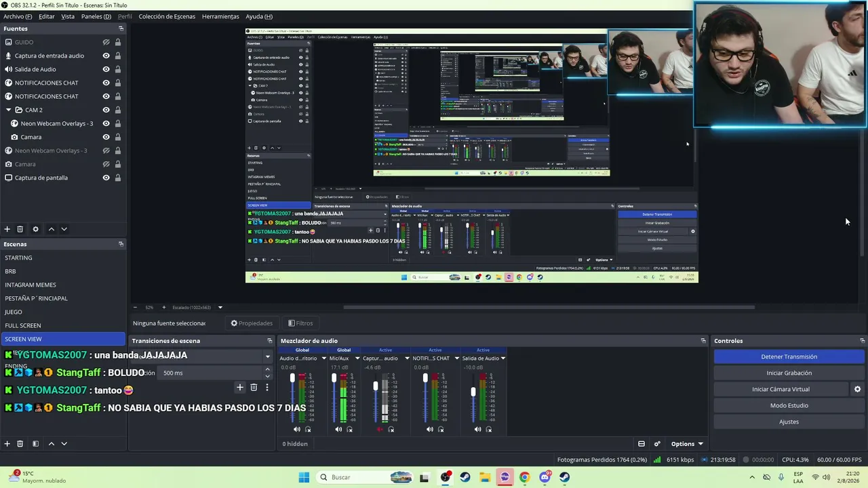Move the selected scene down
This screenshot has height=488, width=868.
coord(64,444)
